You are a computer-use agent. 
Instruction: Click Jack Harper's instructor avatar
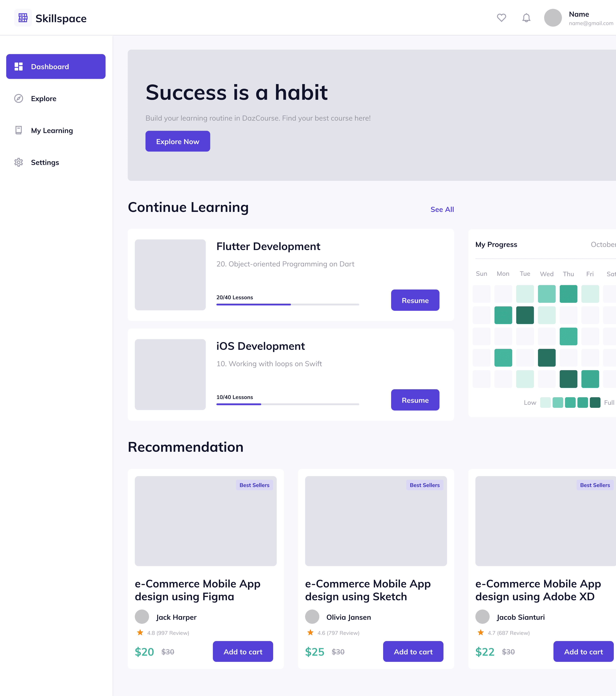pyautogui.click(x=142, y=617)
